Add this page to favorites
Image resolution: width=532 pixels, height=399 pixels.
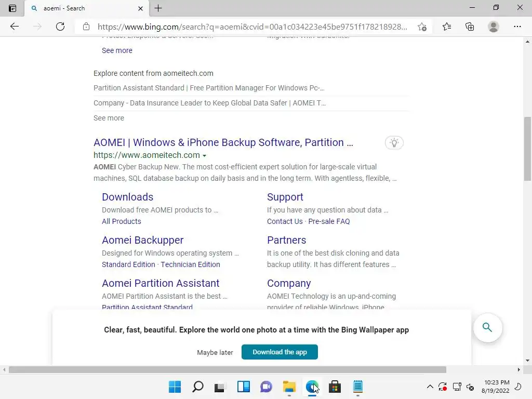click(x=422, y=26)
